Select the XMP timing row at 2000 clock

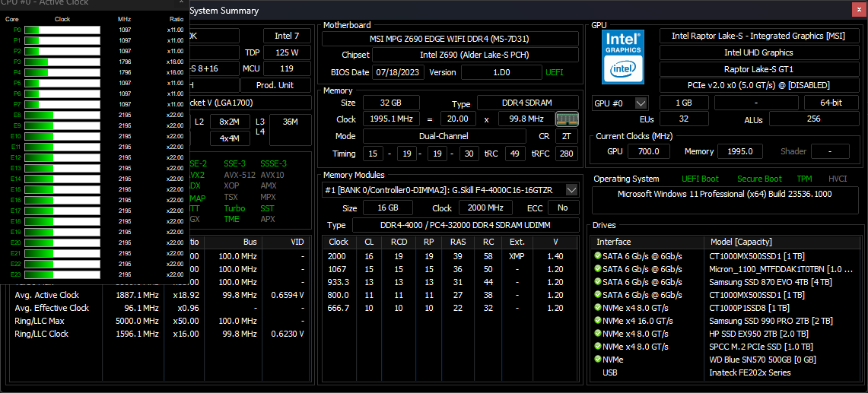pos(450,256)
